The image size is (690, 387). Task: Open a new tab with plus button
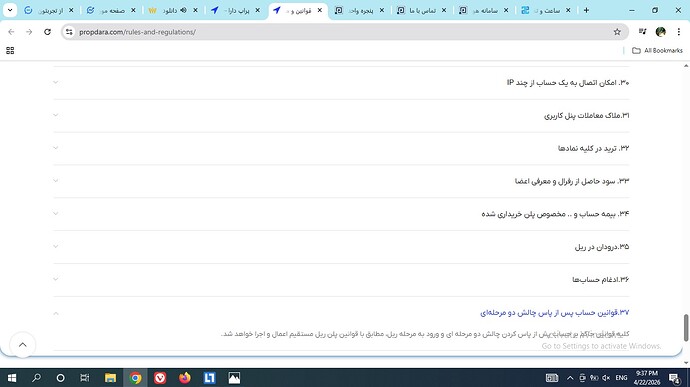tap(586, 10)
